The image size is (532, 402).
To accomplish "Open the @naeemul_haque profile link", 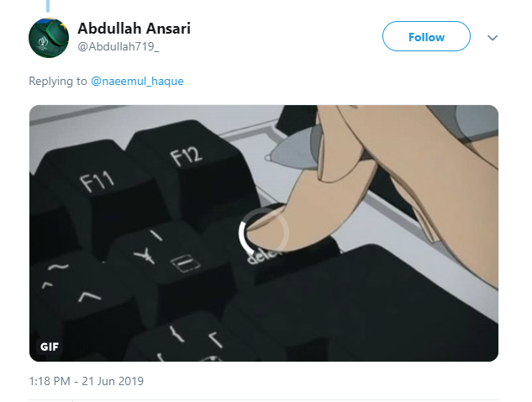I will coord(137,81).
